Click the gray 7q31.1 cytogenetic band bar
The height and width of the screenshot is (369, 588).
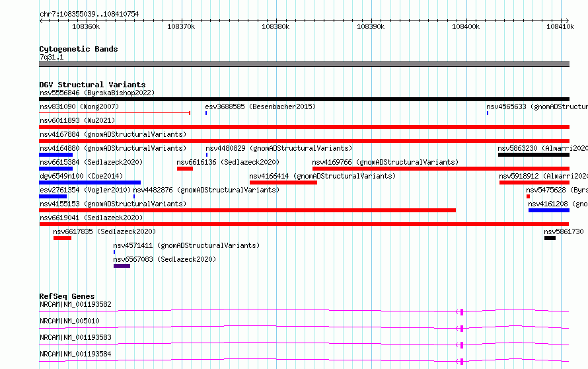click(304, 64)
